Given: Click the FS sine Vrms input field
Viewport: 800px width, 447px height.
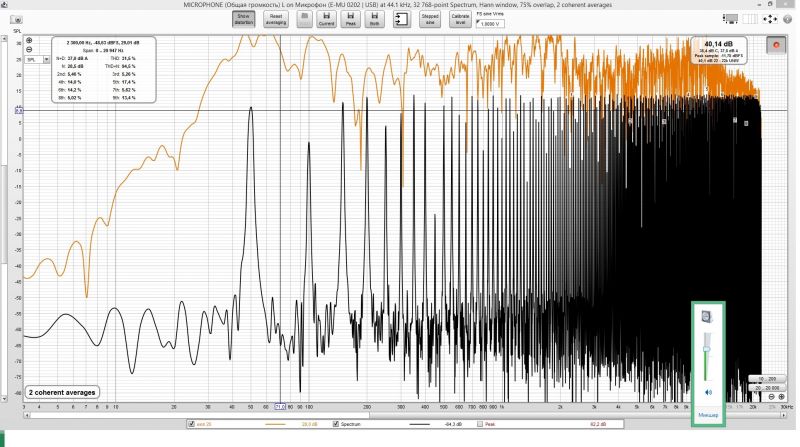Looking at the screenshot, I should tap(491, 24).
